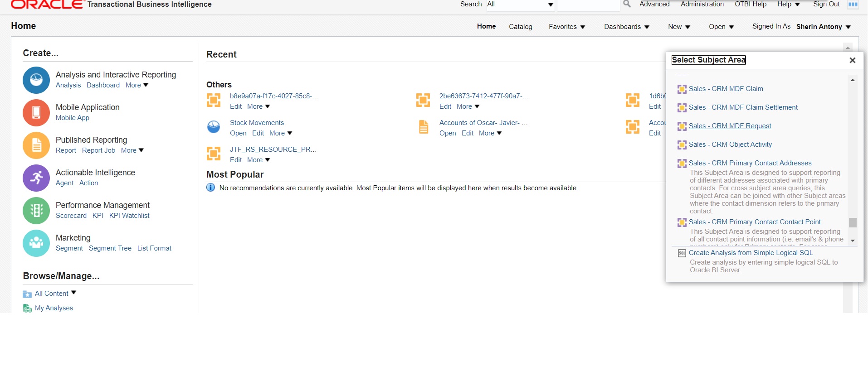868x376 pixels.
Task: Click the search text input field
Action: 588,5
